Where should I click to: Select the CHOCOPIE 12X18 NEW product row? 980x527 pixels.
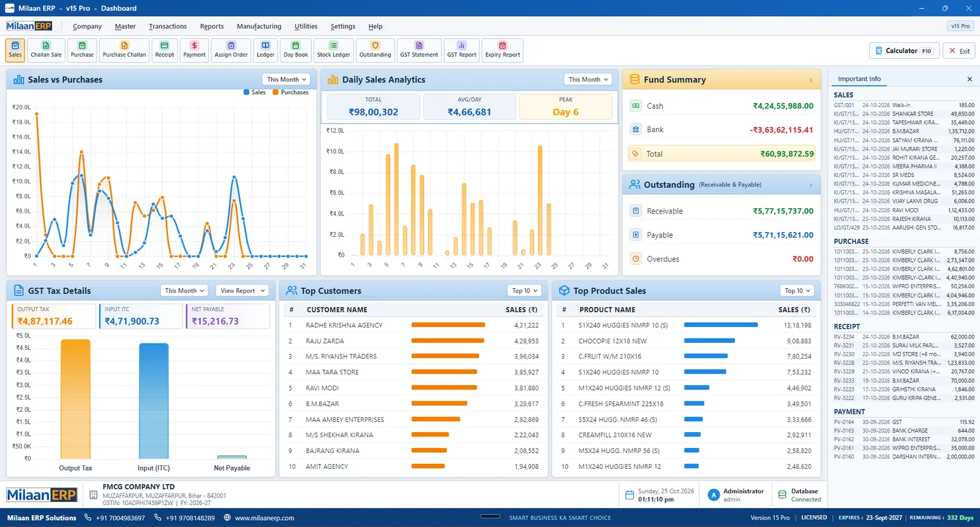pyautogui.click(x=687, y=341)
